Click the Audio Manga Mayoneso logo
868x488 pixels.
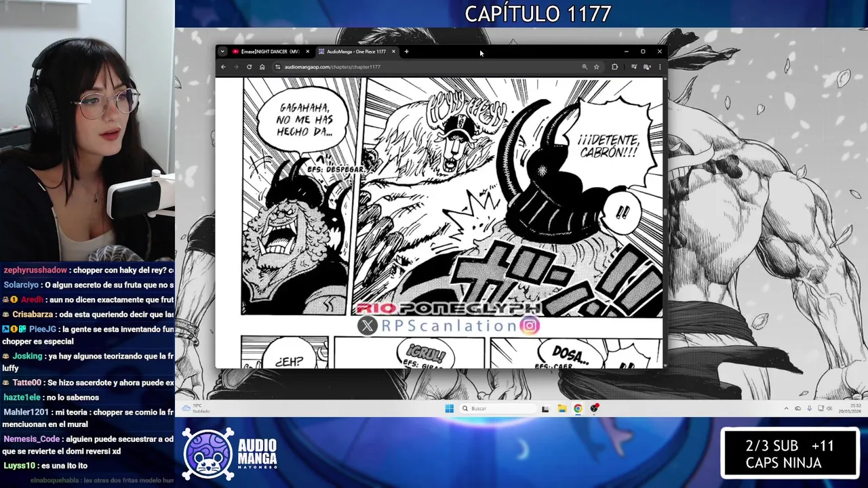click(231, 454)
